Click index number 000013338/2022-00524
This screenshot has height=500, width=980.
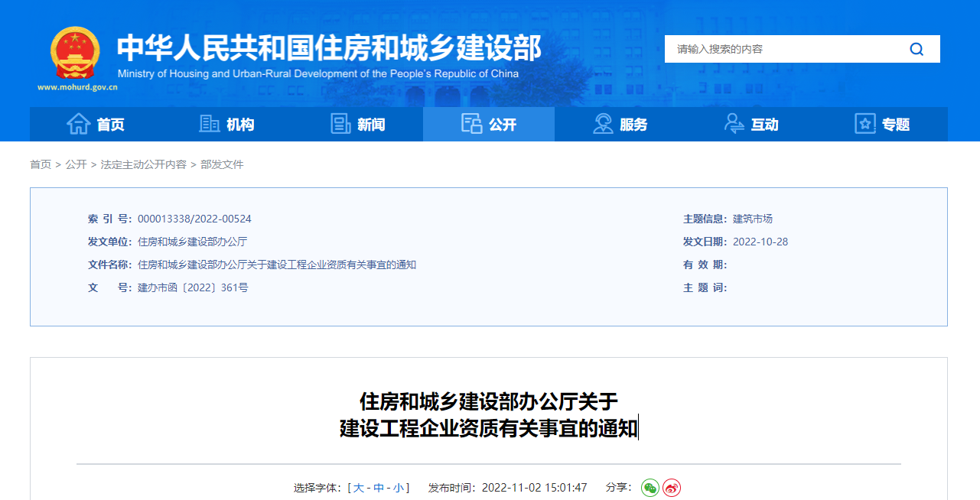tap(194, 219)
